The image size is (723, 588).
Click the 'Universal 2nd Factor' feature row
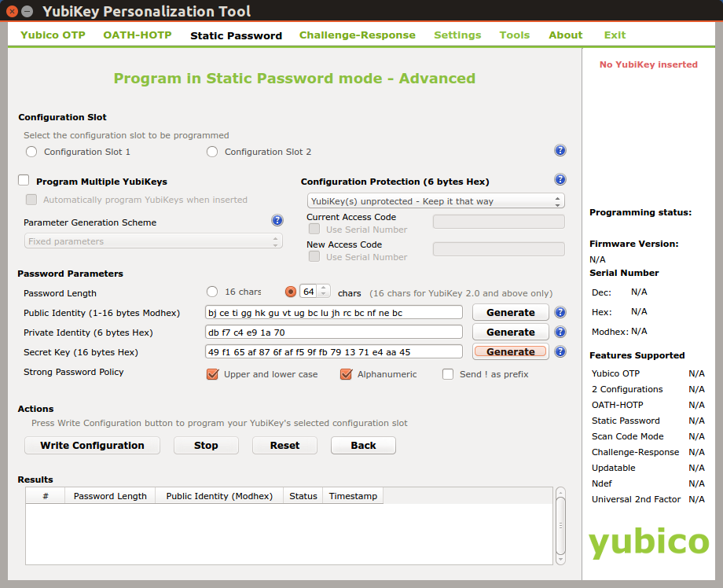coord(648,499)
